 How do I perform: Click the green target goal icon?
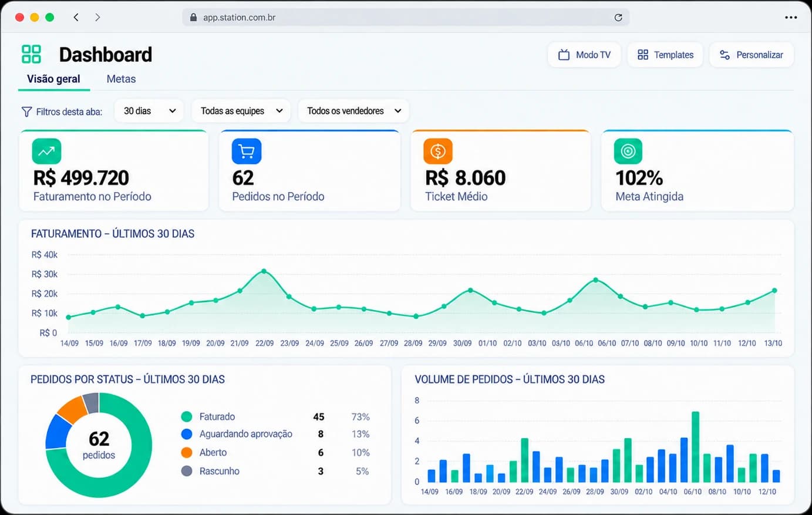(x=628, y=152)
